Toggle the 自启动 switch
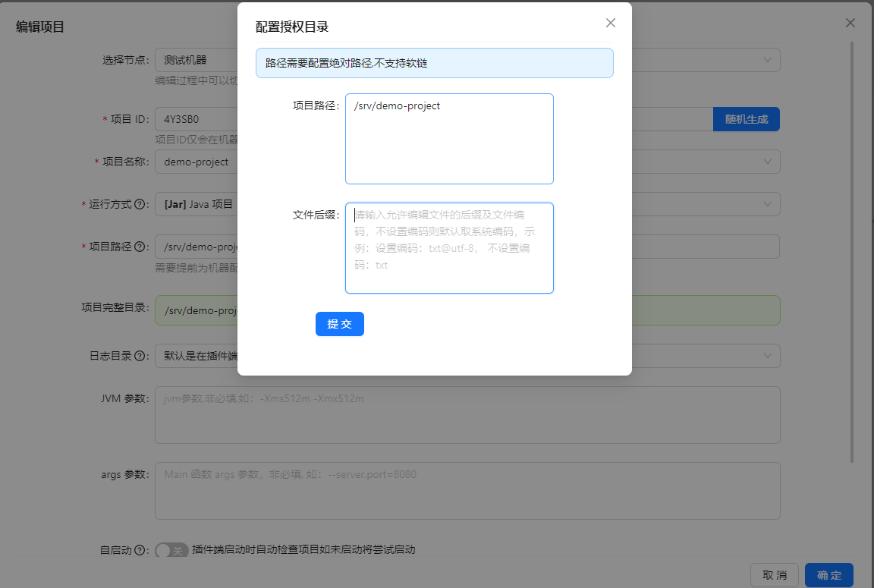This screenshot has width=874, height=588. click(x=171, y=550)
